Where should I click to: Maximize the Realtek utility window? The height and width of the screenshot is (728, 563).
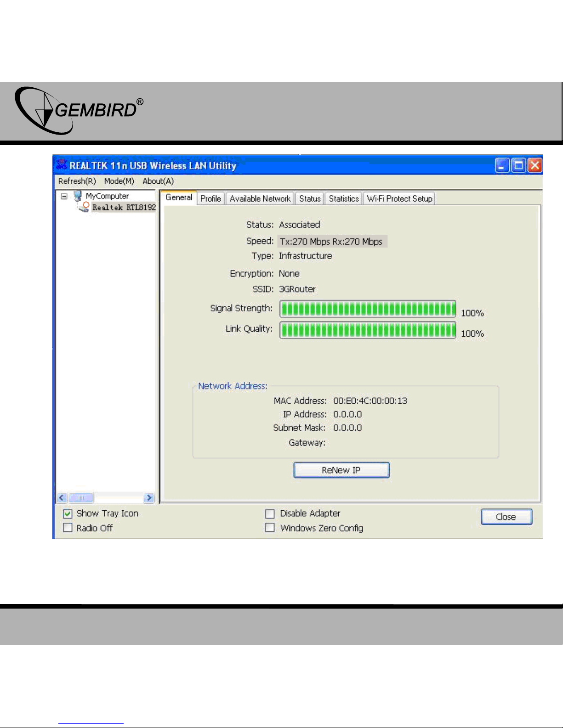tap(518, 165)
